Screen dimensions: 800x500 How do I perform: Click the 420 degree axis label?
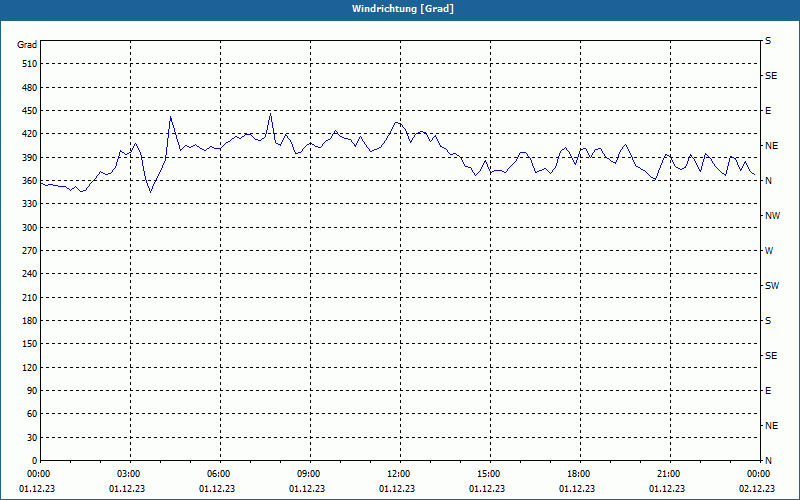point(30,134)
